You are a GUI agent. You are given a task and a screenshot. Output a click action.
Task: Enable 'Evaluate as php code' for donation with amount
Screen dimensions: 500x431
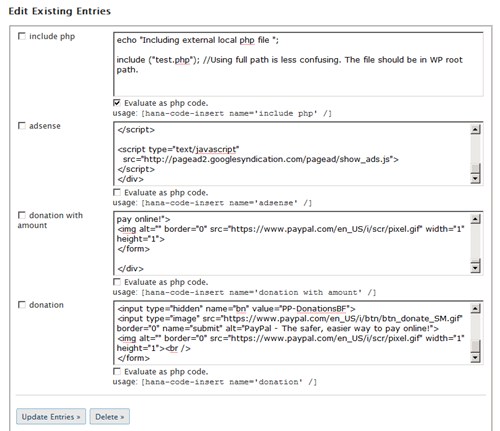(117, 282)
